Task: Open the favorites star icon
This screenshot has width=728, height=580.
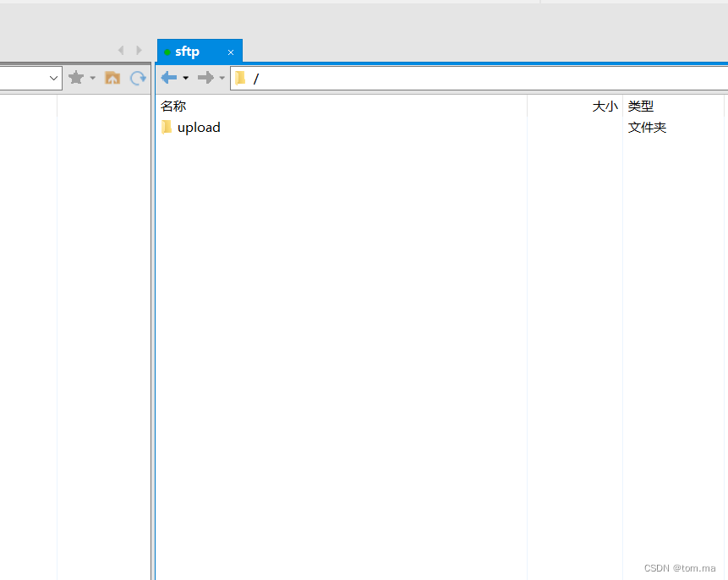Action: pyautogui.click(x=76, y=78)
